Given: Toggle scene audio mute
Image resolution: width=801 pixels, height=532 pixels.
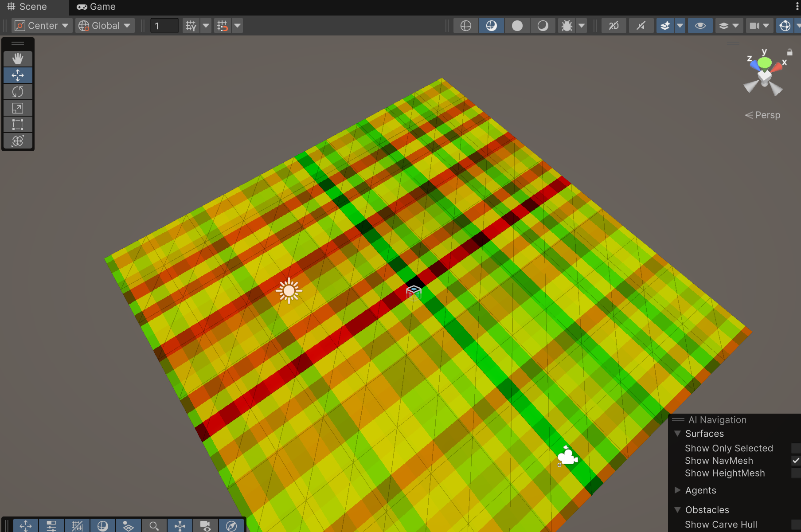Looking at the screenshot, I should (641, 26).
